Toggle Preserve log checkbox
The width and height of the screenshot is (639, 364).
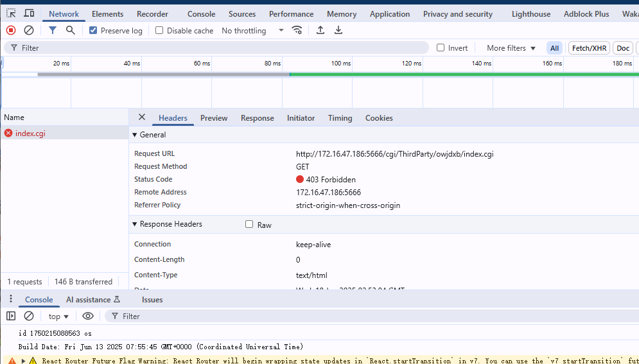pos(93,31)
